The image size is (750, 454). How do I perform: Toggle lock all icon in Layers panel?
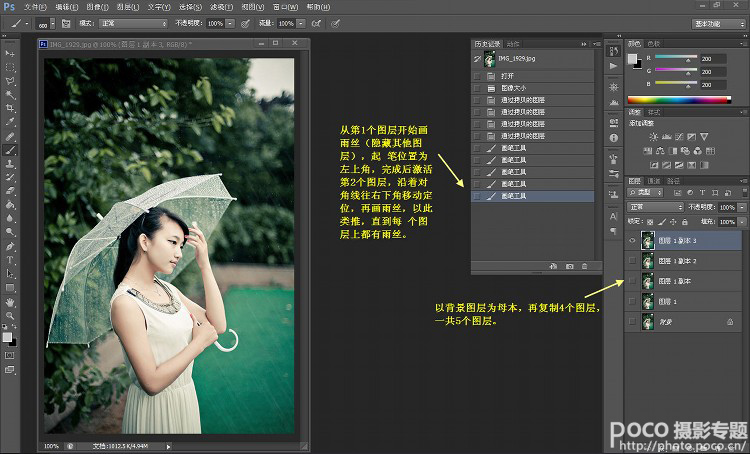[684, 222]
